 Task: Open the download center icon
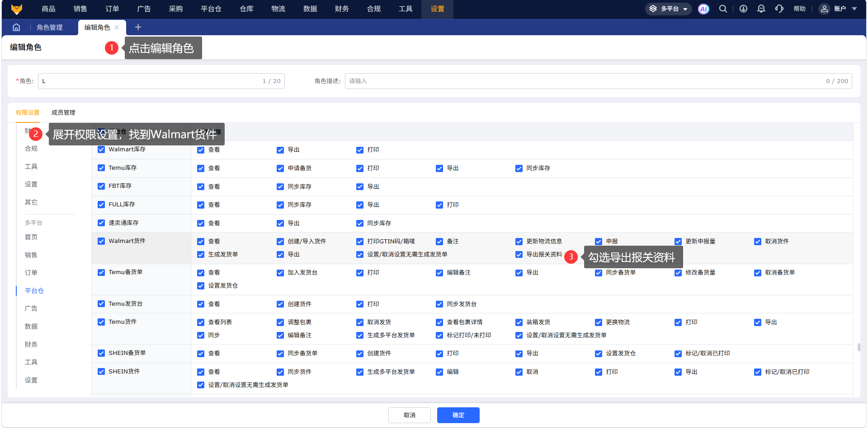tap(743, 9)
